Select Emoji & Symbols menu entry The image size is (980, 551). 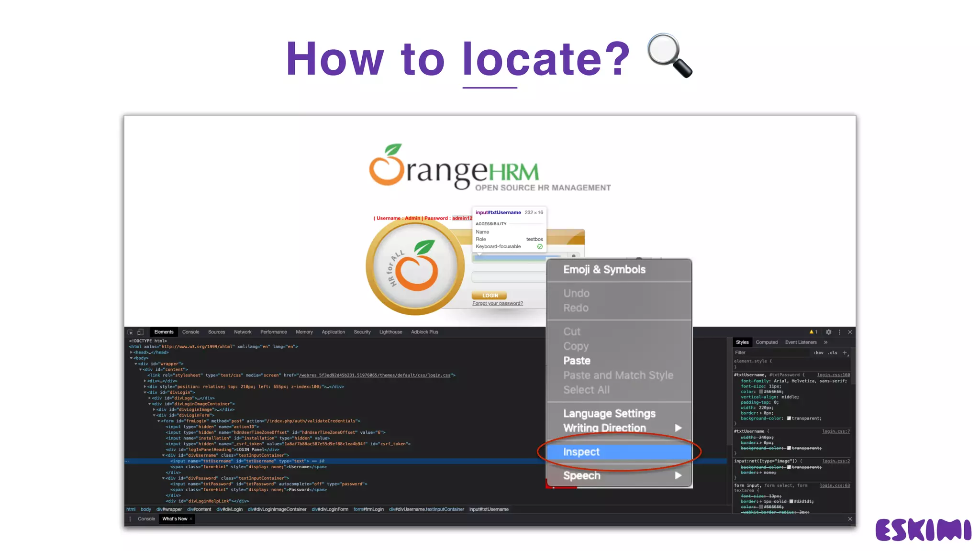(x=619, y=270)
